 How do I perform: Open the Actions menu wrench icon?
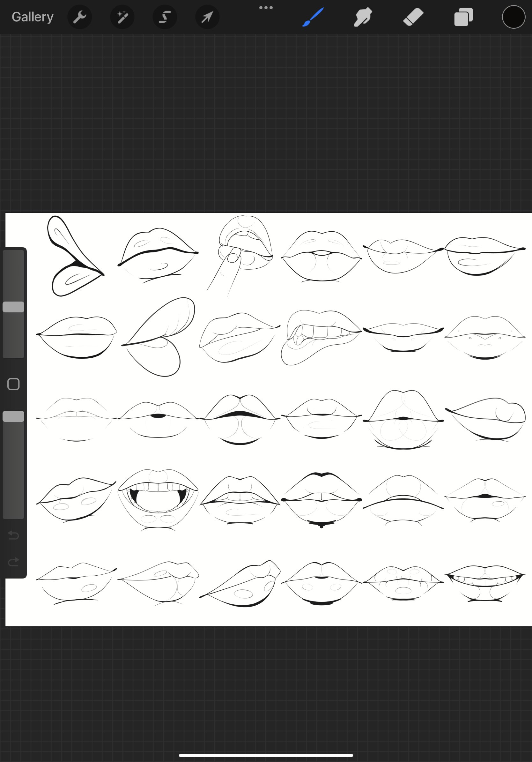80,17
